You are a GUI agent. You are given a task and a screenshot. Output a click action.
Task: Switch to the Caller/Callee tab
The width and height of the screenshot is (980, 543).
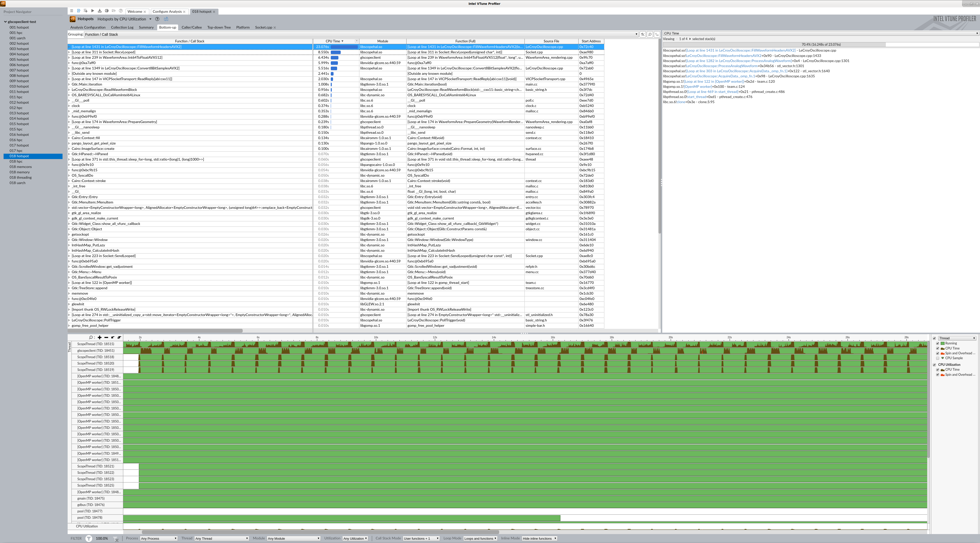click(191, 27)
